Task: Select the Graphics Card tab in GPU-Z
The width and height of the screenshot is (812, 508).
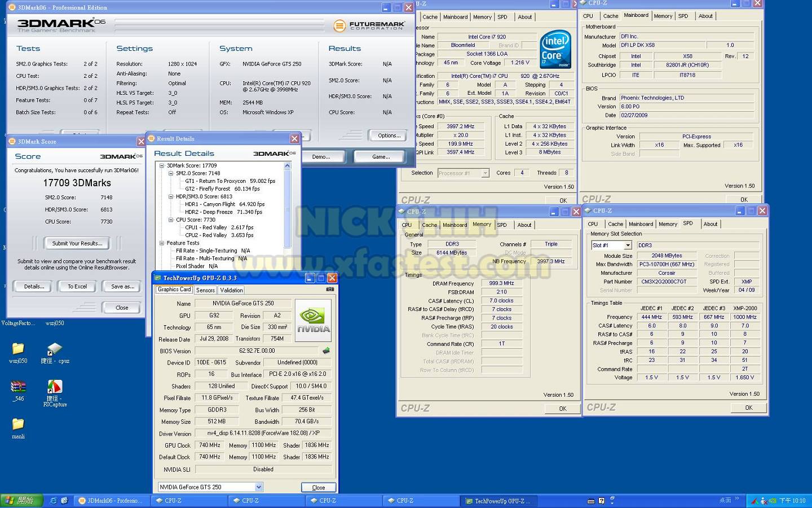Action: (174, 290)
